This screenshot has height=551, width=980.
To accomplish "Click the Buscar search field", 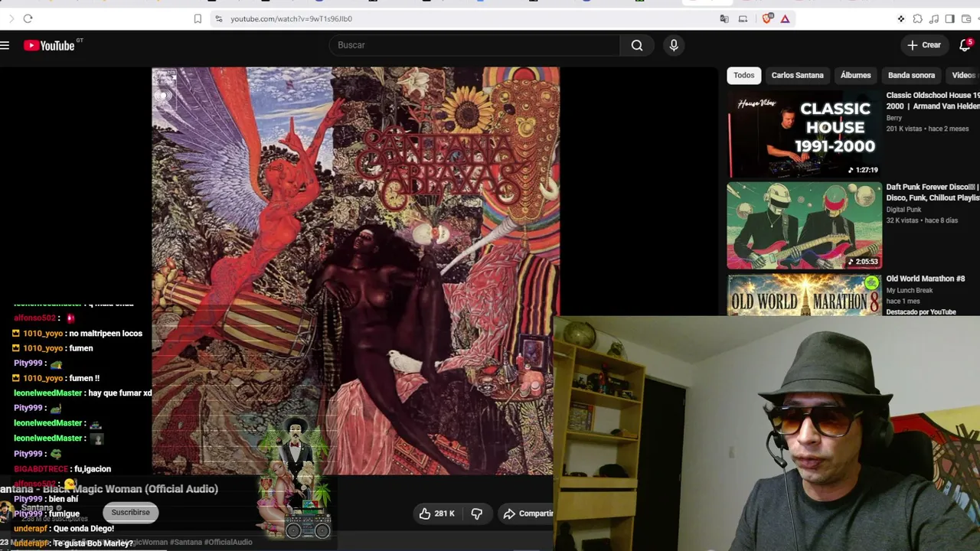I will click(x=474, y=45).
